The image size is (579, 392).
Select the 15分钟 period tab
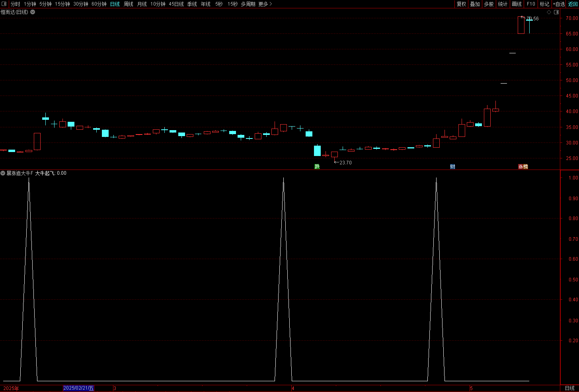tap(62, 4)
